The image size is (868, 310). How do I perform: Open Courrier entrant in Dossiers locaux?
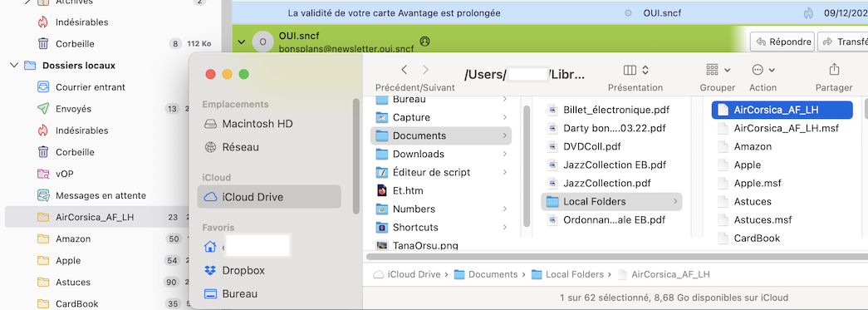91,87
